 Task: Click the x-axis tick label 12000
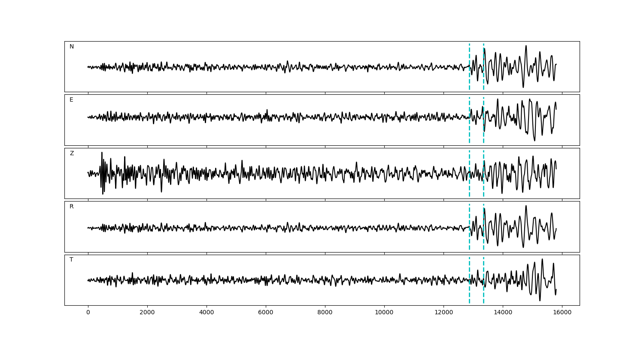444,313
